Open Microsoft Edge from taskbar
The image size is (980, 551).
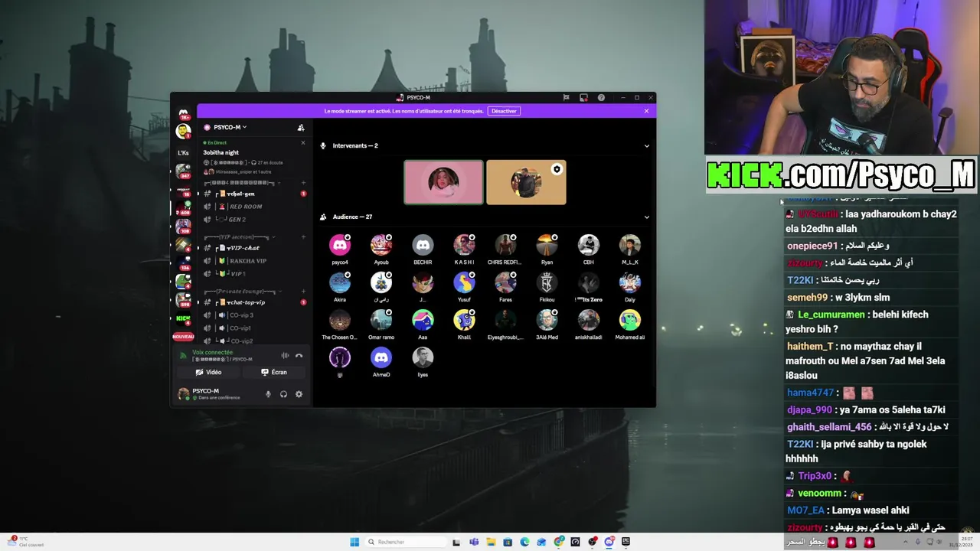(x=524, y=542)
